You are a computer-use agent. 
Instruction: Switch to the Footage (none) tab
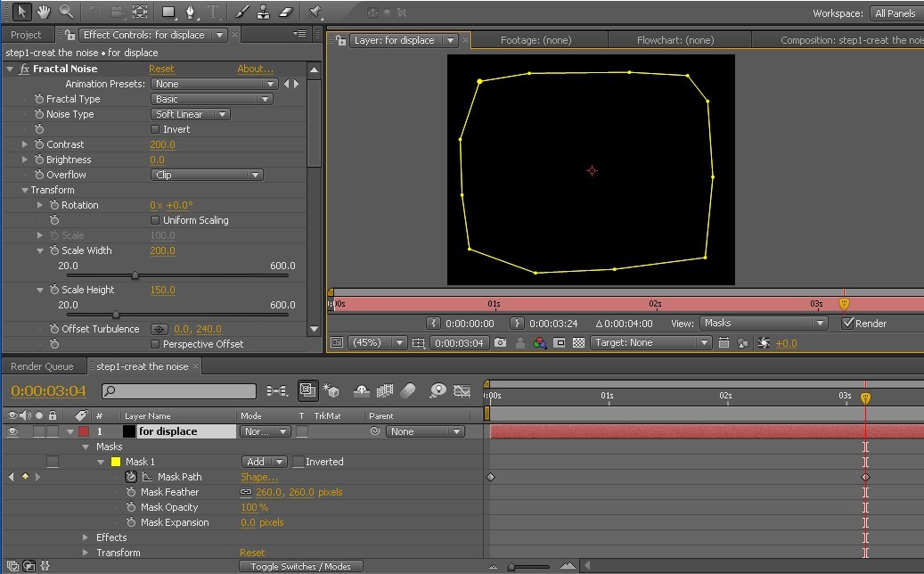(536, 40)
